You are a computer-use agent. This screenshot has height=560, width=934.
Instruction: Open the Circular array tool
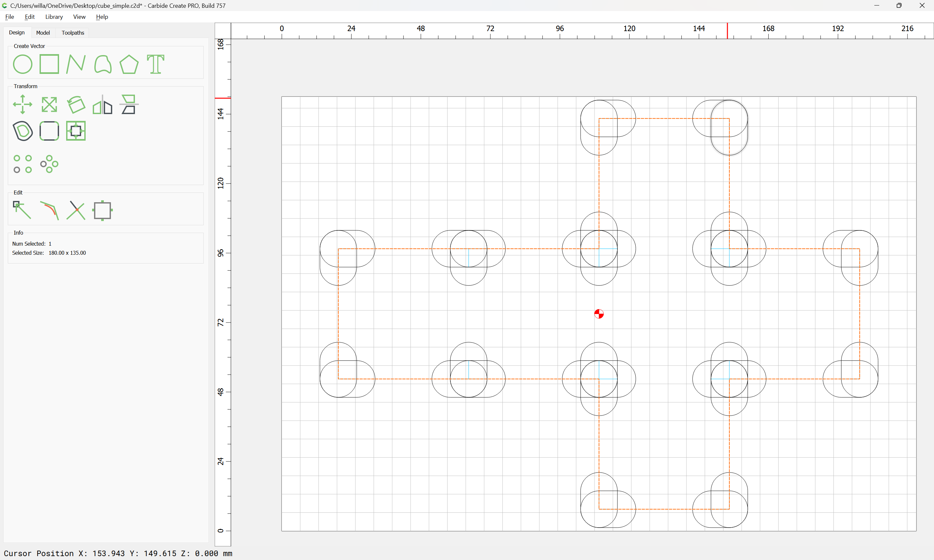click(x=49, y=164)
